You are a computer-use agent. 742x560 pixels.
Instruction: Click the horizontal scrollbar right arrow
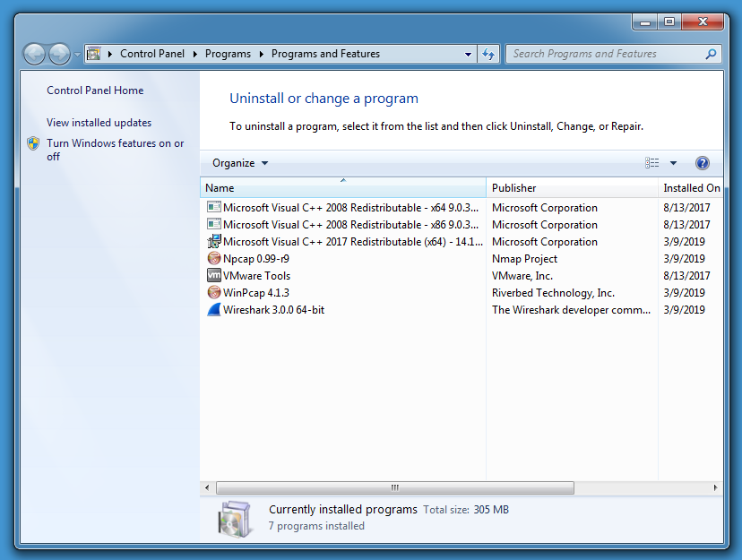[x=715, y=488]
